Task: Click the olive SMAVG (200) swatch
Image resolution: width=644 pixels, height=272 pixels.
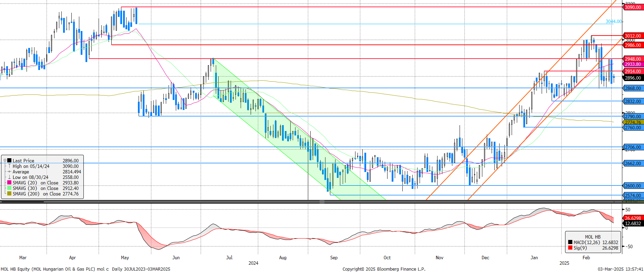Action: click(x=9, y=194)
